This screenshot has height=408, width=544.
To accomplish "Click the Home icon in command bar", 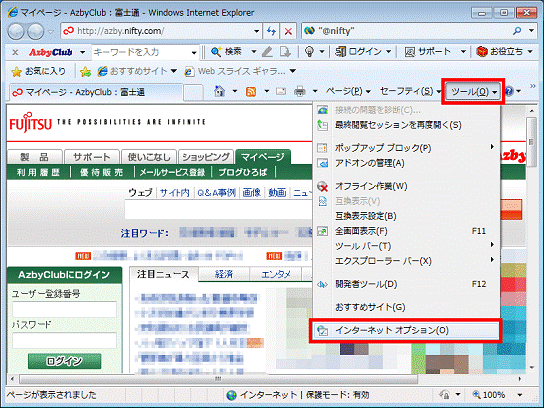I will click(x=219, y=91).
